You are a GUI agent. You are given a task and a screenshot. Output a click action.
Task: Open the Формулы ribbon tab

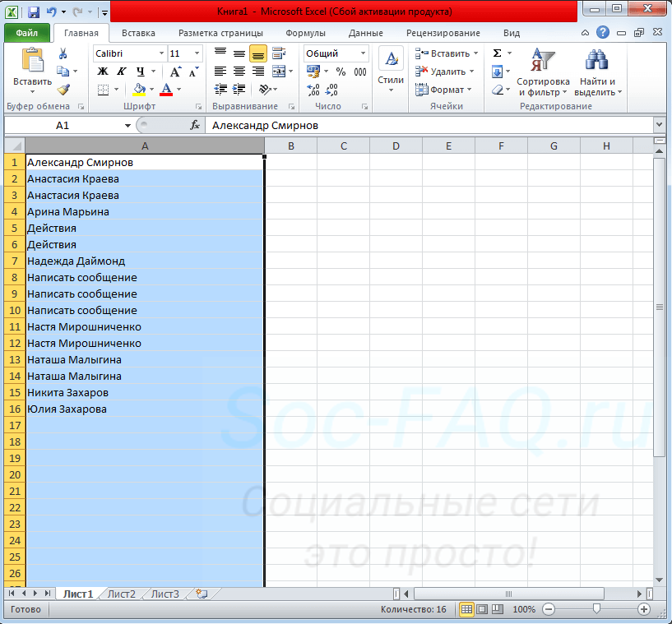point(305,33)
